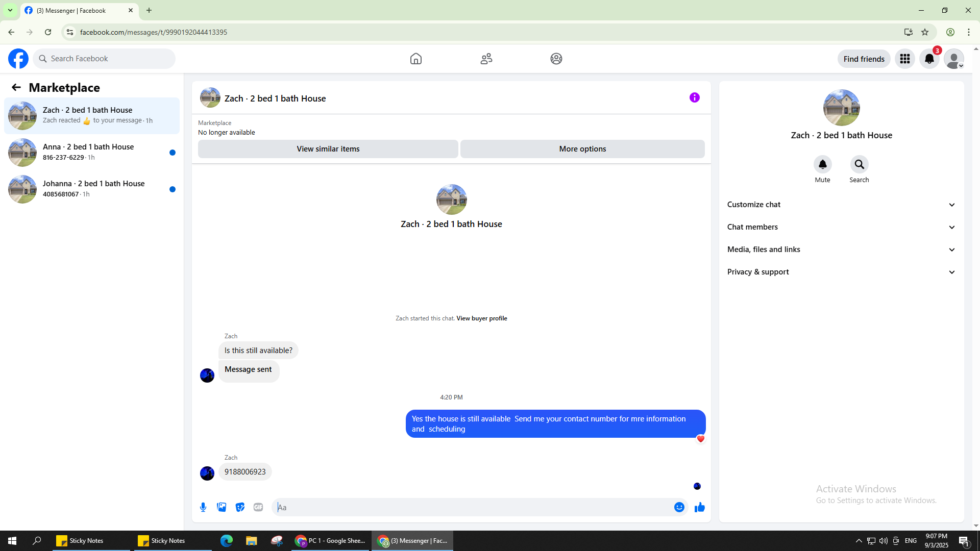980x551 pixels.
Task: Open the Windows notification center icon
Action: (964, 541)
